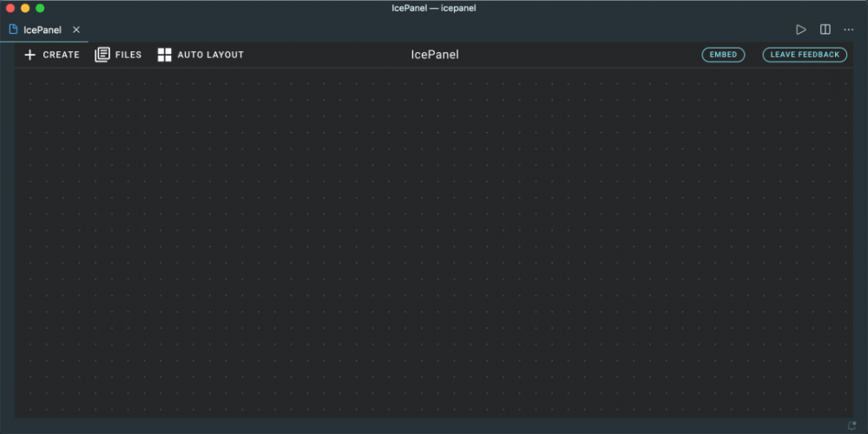Click the Leave Feedback button

point(805,55)
